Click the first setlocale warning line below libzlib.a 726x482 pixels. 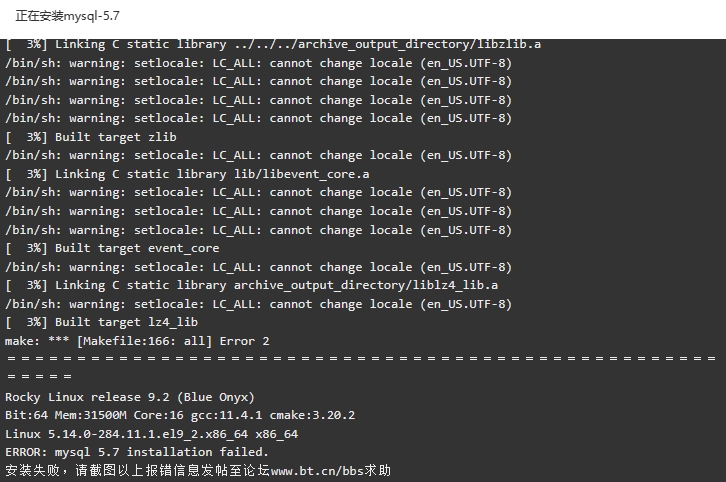coord(258,63)
